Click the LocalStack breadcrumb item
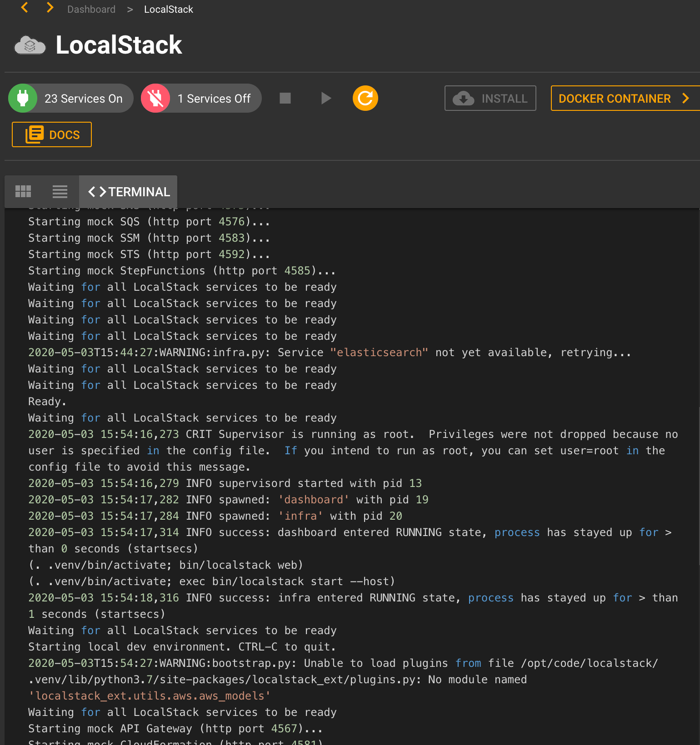This screenshot has width=700, height=745. tap(169, 10)
